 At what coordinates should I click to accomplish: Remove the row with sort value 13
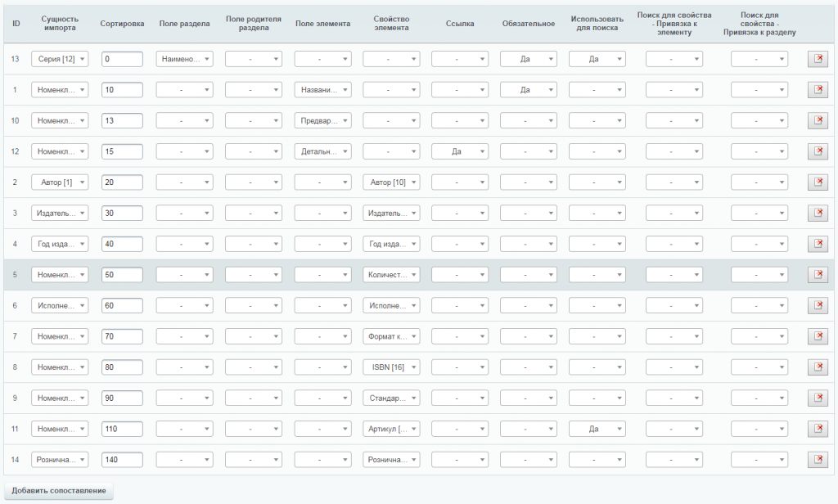818,121
